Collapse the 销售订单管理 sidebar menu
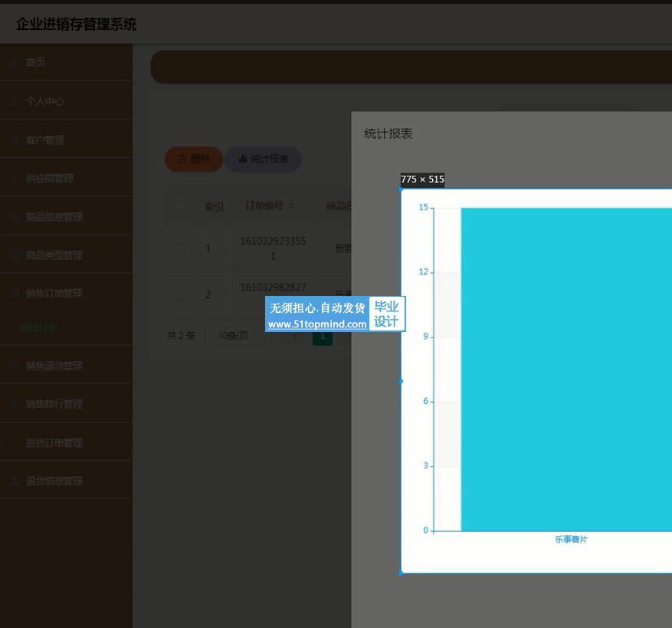672x628 pixels. pos(66,294)
